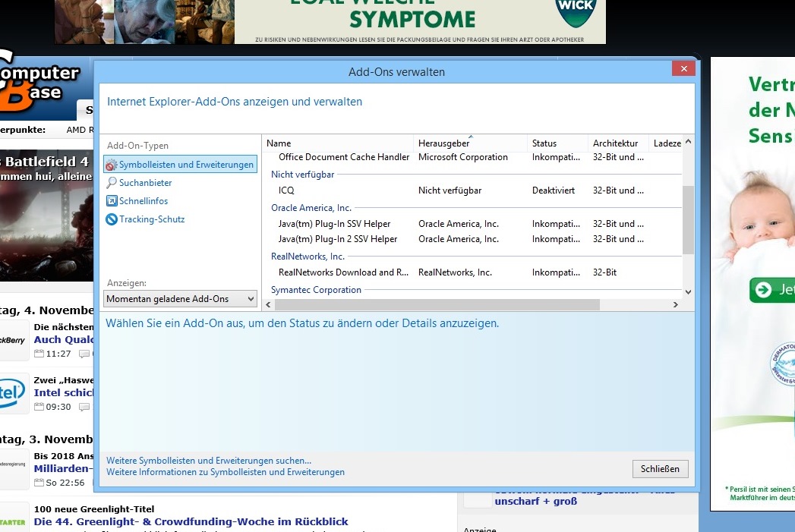Image resolution: width=795 pixels, height=532 pixels.
Task: Open Weitere Informationen zu Symbolleisten link
Action: (x=225, y=472)
